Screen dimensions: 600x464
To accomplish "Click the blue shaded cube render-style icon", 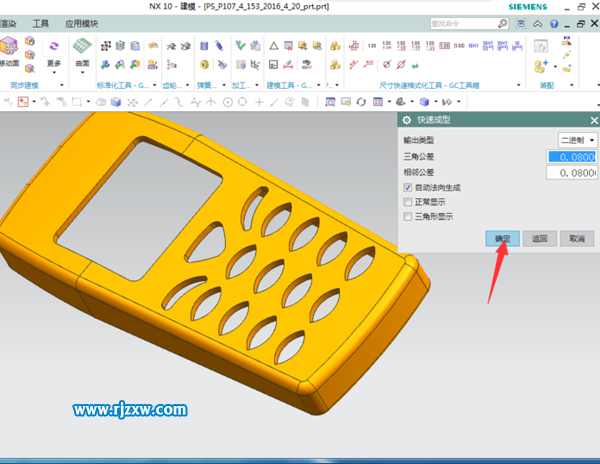I will 424,102.
